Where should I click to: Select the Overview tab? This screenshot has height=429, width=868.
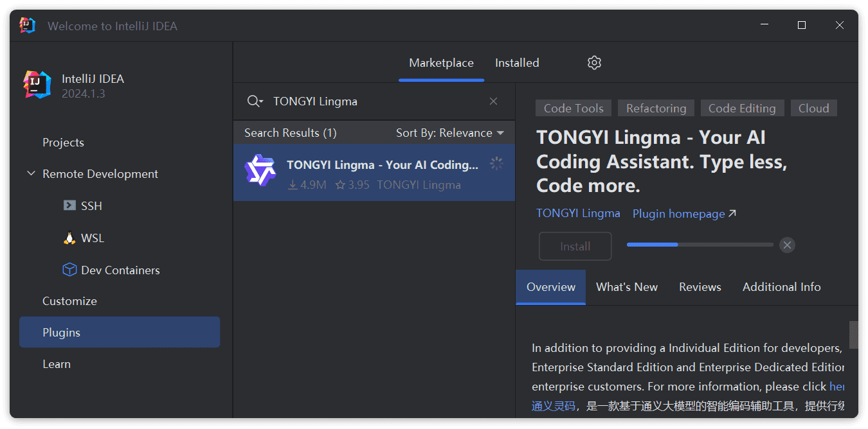pos(551,287)
